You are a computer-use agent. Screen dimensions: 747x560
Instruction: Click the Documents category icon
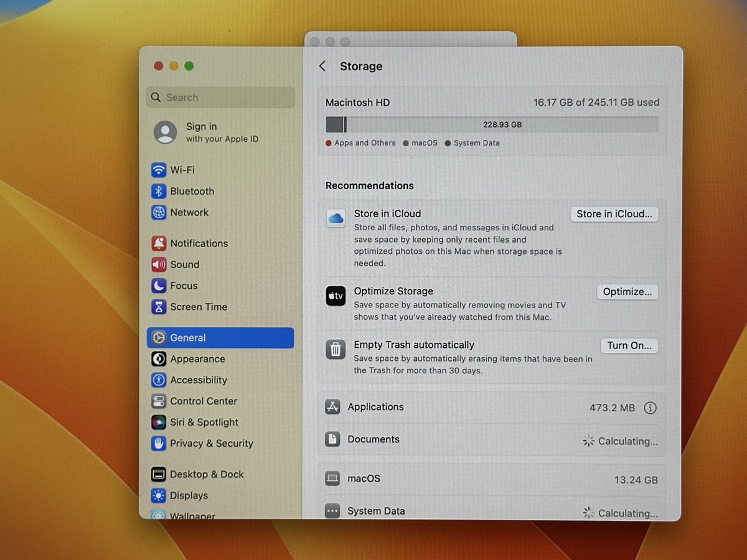click(332, 439)
